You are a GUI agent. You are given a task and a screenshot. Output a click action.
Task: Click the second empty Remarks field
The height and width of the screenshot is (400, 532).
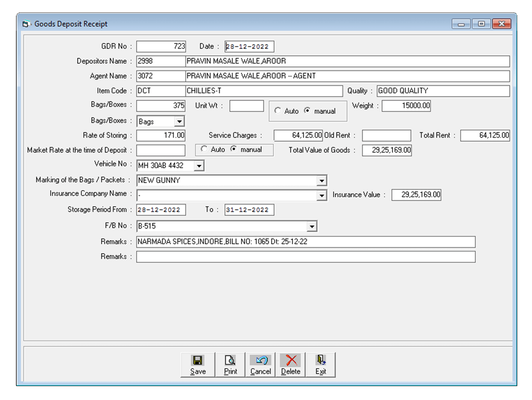click(x=306, y=257)
